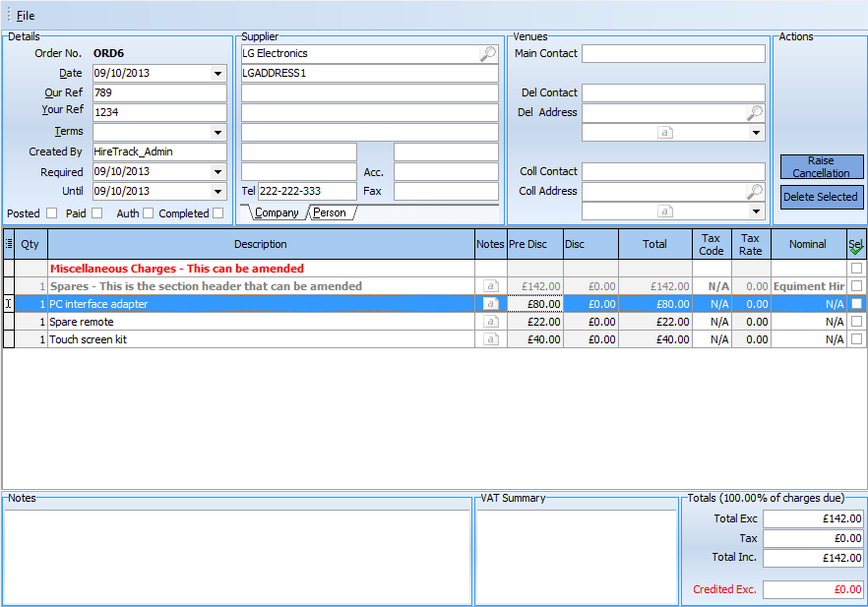Switch to the Person tab
Image resolution: width=868 pixels, height=607 pixels.
(330, 212)
